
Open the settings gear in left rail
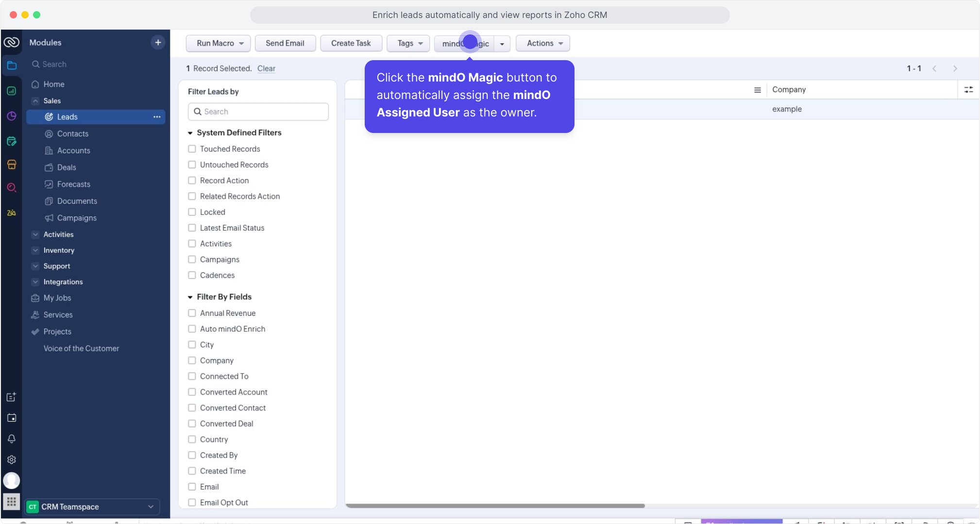(12, 459)
